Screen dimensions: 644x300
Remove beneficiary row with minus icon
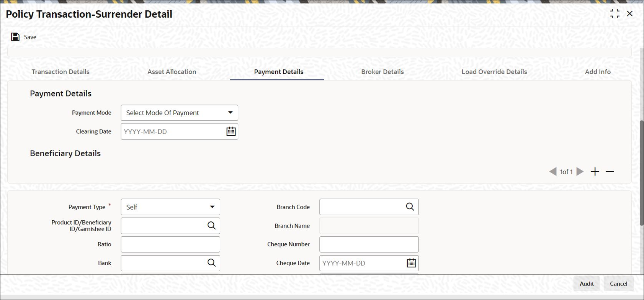tap(610, 172)
